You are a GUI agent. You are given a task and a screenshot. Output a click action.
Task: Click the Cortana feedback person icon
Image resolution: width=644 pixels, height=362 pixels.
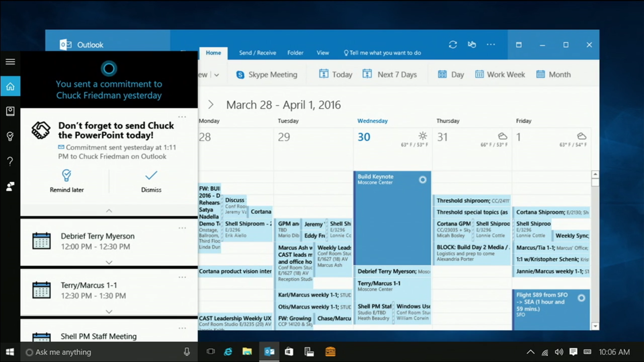pyautogui.click(x=10, y=186)
